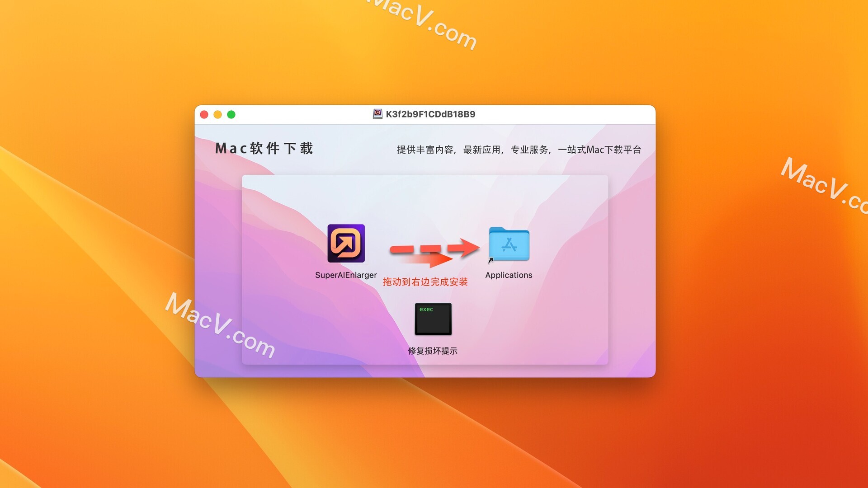Toggle the green maximize traffic light
Image resolution: width=868 pixels, height=488 pixels.
click(231, 114)
